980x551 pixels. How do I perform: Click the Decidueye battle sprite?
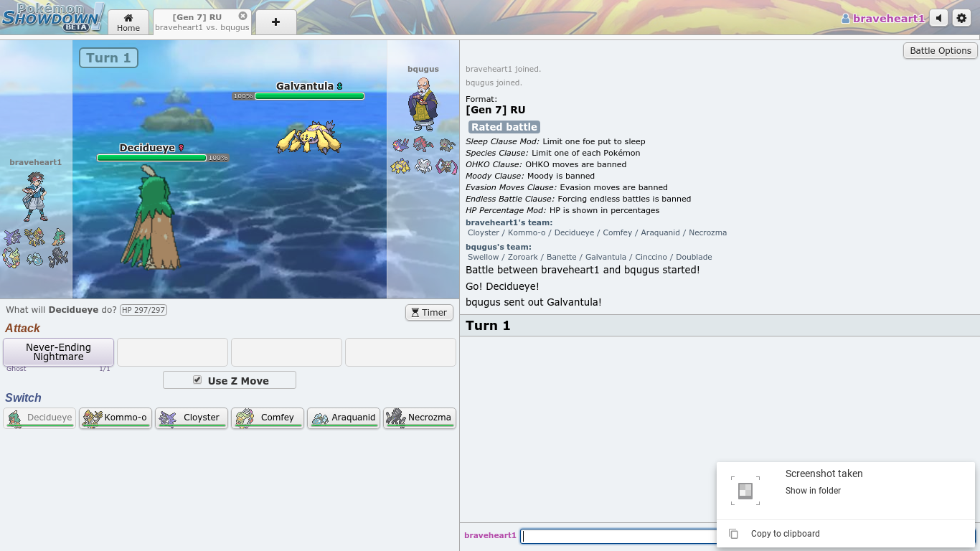(151, 217)
